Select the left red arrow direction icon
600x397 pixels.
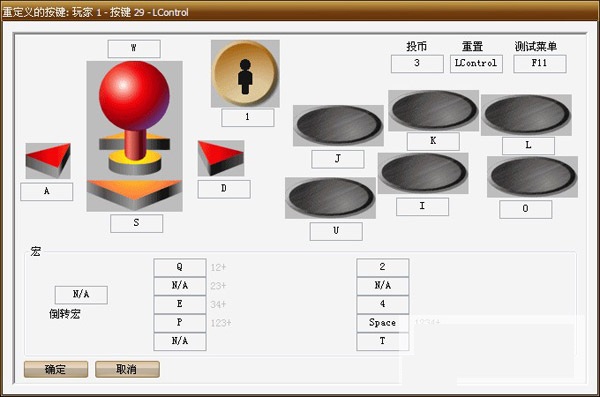(x=48, y=161)
